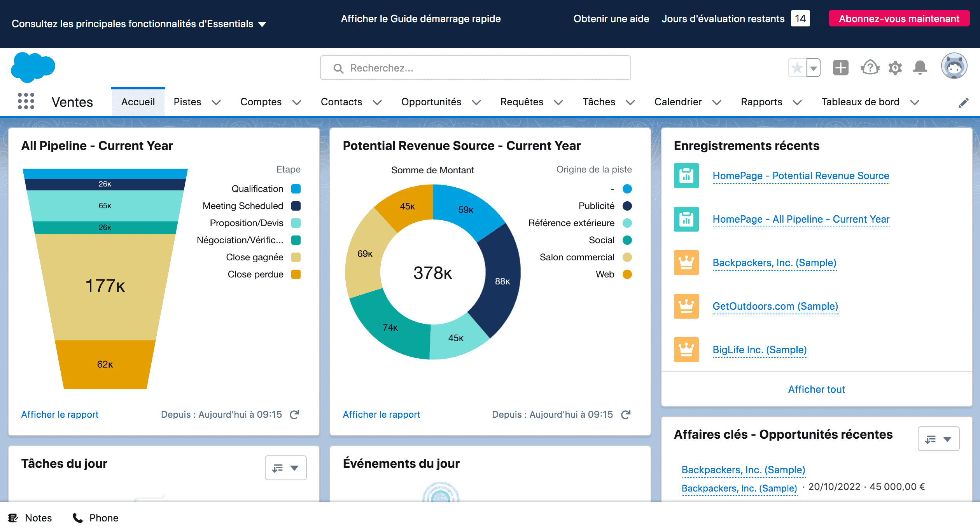Edit navigation with the pencil icon
This screenshot has width=980, height=530.
964,102
